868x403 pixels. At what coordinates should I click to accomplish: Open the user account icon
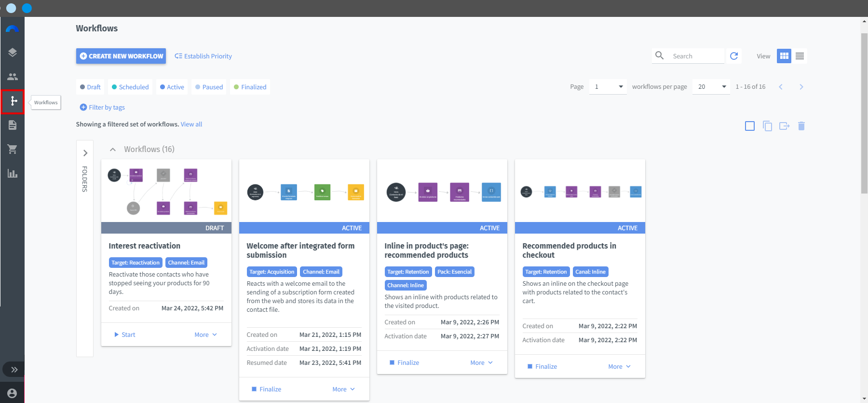click(x=13, y=393)
